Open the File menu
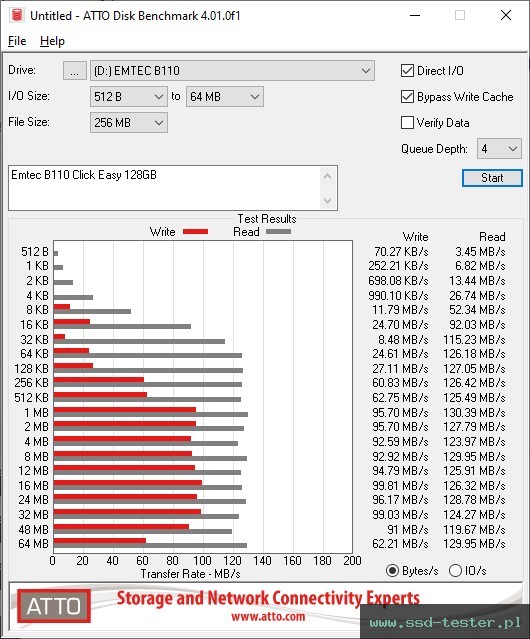The image size is (530, 639). click(x=17, y=41)
